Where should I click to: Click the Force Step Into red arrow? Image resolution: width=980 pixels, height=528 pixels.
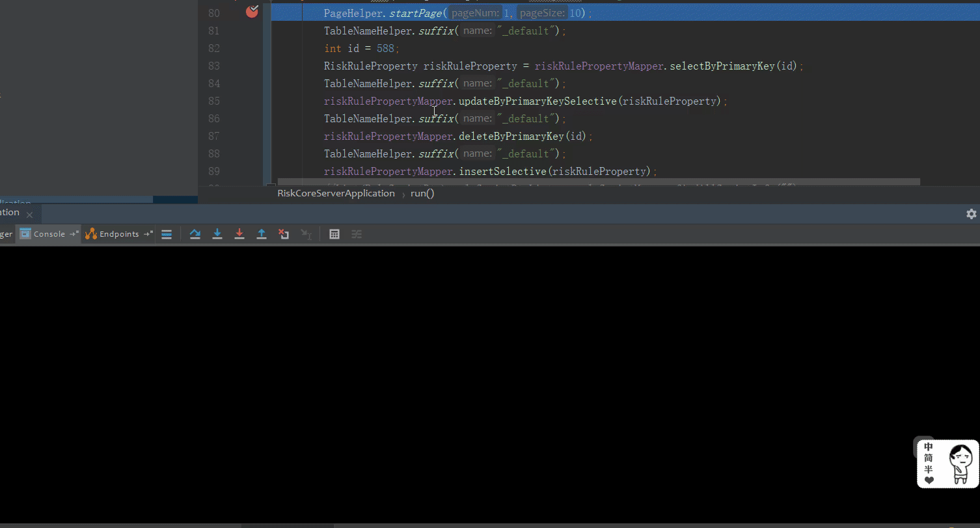[239, 234]
